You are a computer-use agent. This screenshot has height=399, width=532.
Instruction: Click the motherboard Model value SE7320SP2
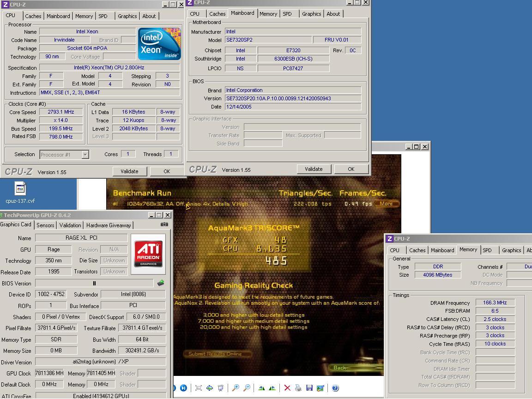[x=268, y=40]
